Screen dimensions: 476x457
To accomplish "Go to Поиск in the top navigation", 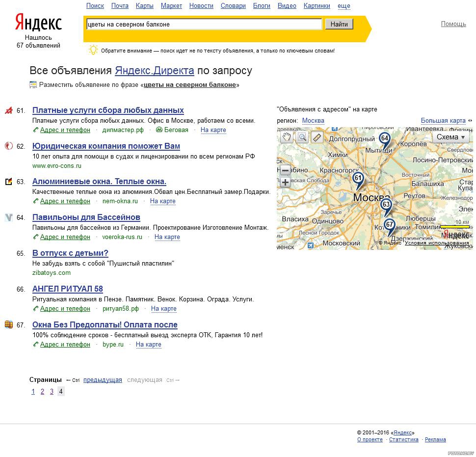I will click(95, 6).
